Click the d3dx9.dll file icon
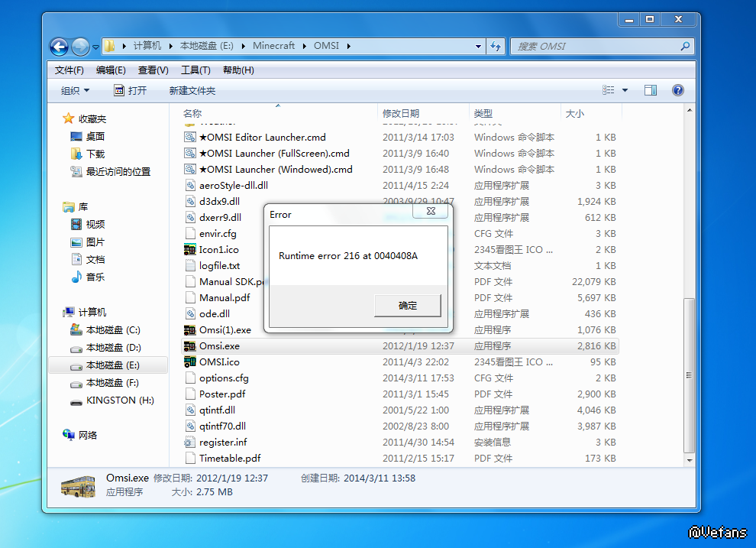This screenshot has width=756, height=548. (190, 201)
